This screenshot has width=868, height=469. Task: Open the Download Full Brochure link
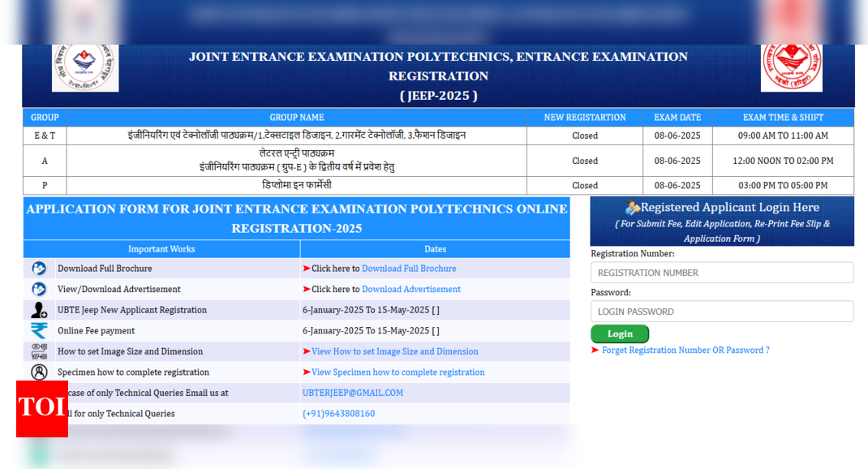[409, 269]
